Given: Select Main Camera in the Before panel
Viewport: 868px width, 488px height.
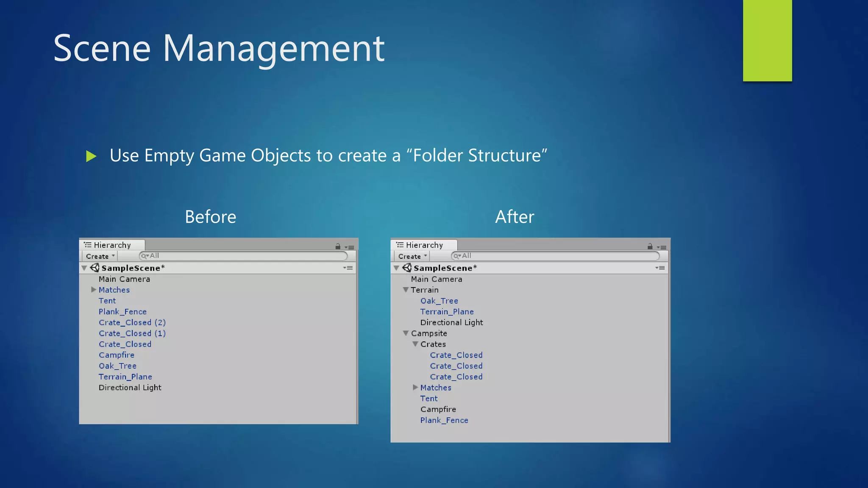Looking at the screenshot, I should (124, 279).
